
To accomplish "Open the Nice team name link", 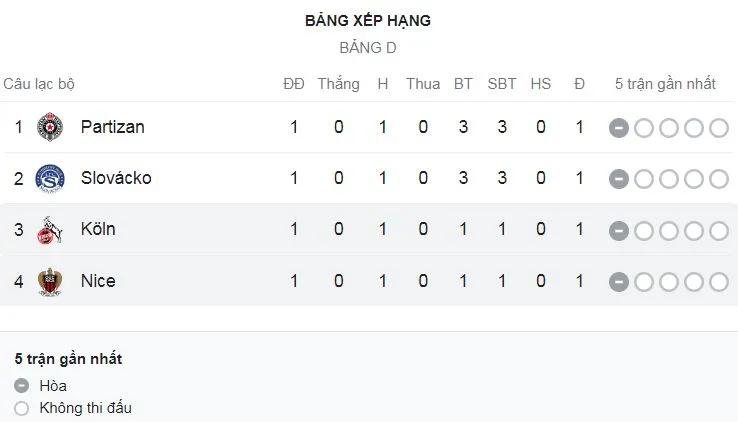I will tap(98, 281).
